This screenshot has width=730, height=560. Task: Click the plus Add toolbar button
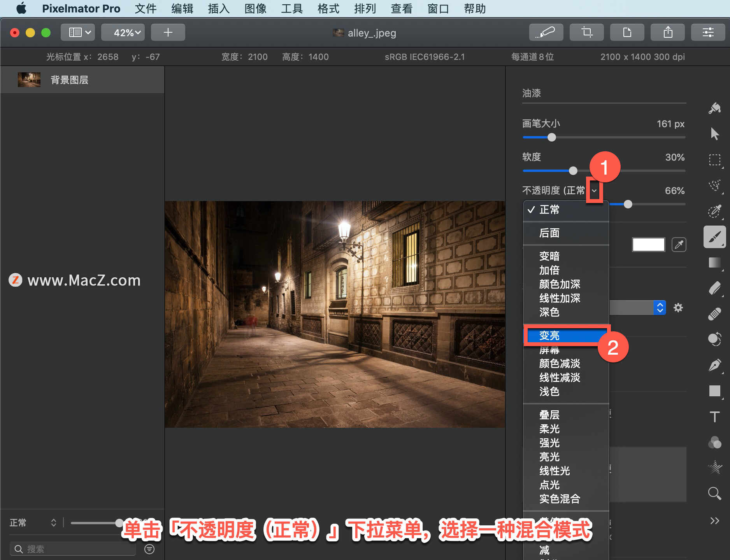(168, 32)
